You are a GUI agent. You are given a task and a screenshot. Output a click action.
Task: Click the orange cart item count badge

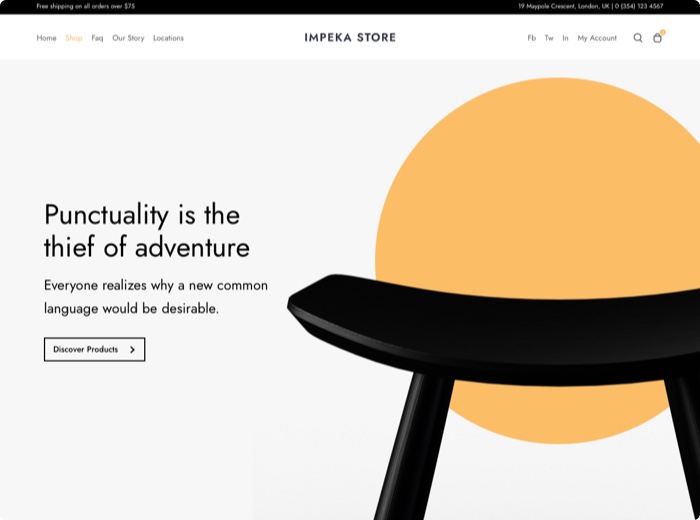point(662,32)
